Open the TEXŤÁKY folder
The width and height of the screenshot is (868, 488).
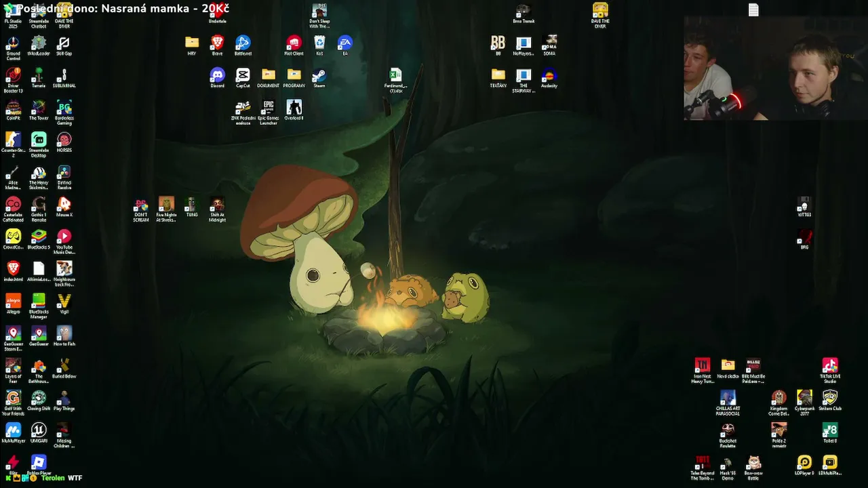498,78
